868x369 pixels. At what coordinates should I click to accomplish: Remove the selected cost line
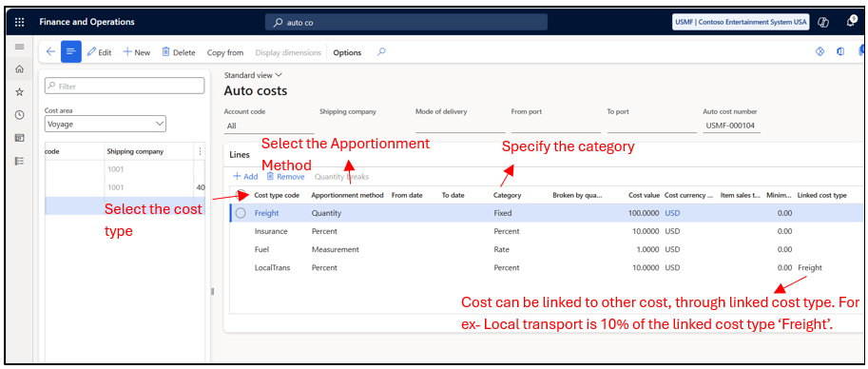pyautogui.click(x=285, y=176)
